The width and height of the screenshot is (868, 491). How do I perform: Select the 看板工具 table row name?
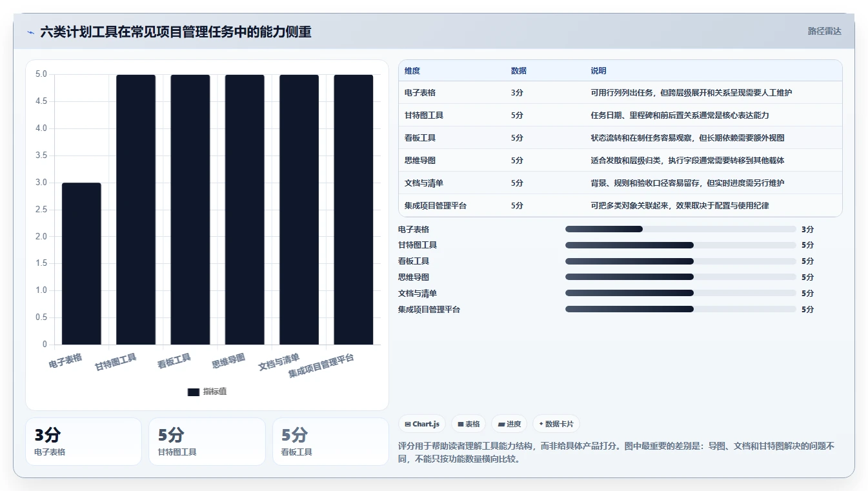tap(420, 138)
